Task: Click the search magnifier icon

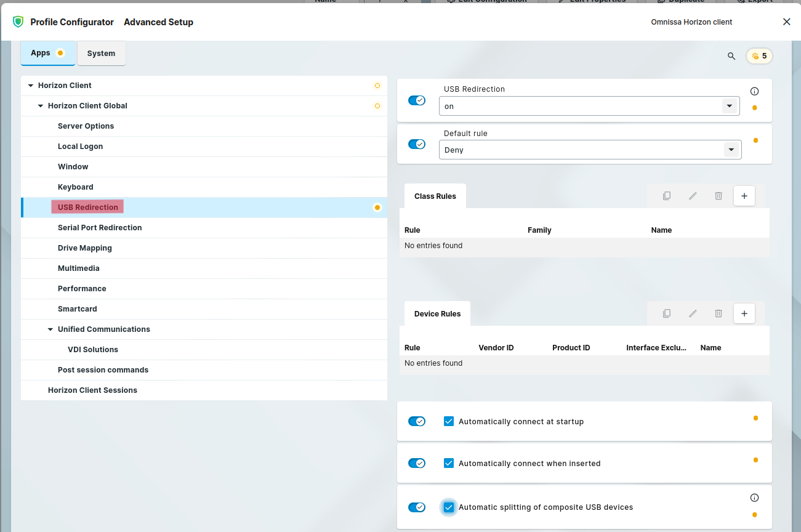Action: point(731,56)
